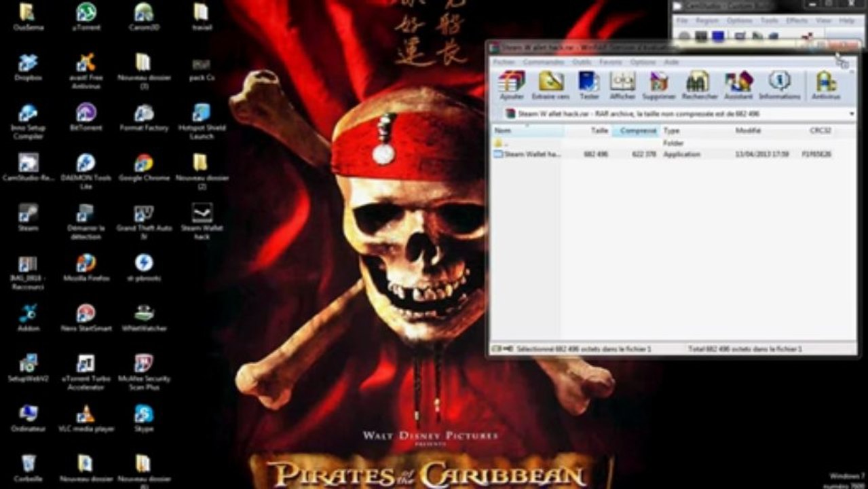
Task: Select the VLC media player desktop icon
Action: pyautogui.click(x=86, y=419)
